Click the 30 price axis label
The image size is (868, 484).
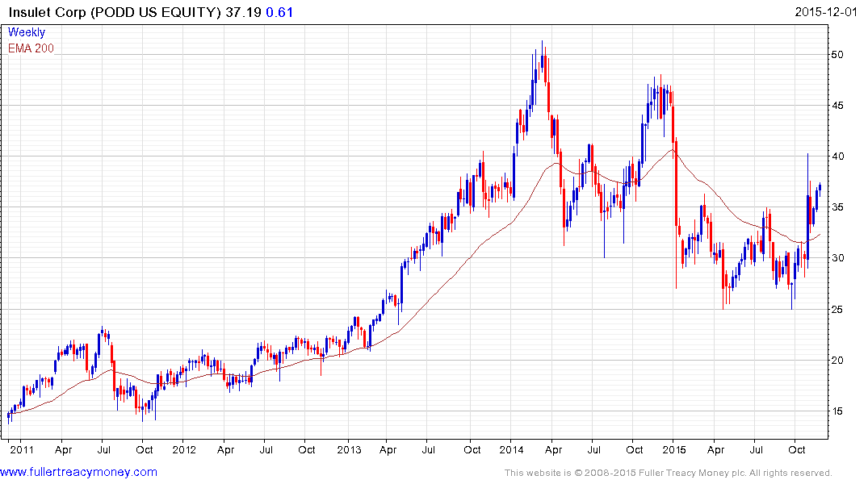(837, 258)
